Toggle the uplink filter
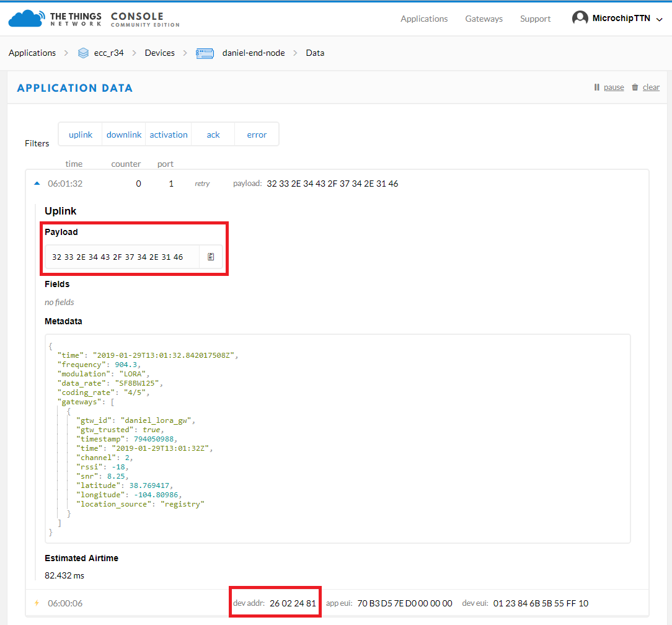672x625 pixels. click(x=81, y=135)
